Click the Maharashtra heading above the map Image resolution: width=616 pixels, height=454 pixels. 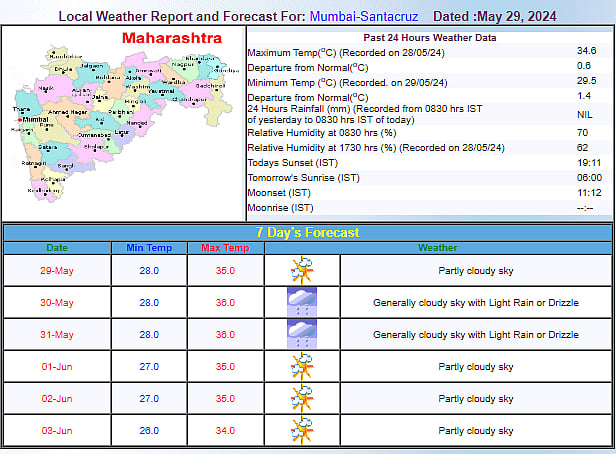click(x=165, y=38)
